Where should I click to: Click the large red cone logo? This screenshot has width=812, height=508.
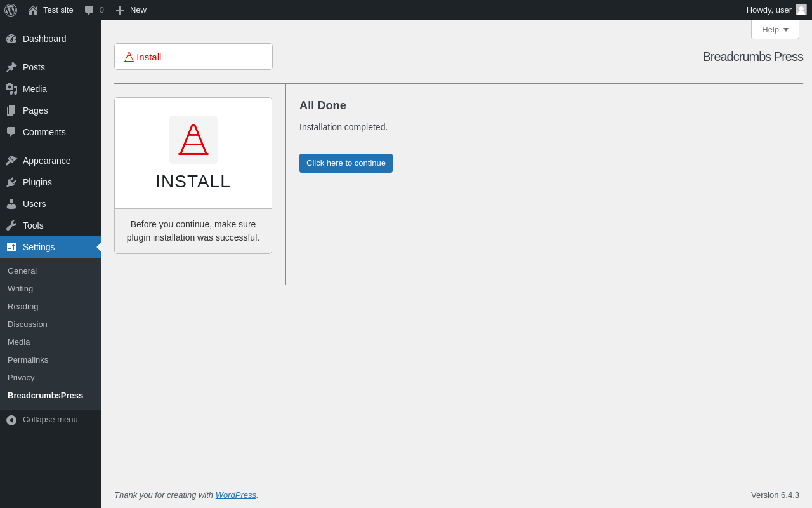coord(193,140)
